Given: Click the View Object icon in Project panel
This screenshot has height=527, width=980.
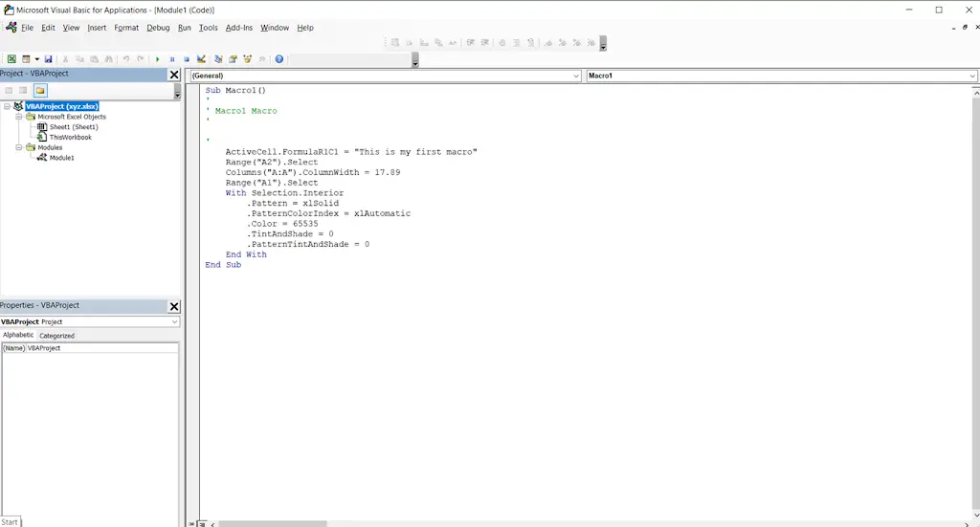Looking at the screenshot, I should point(23,91).
